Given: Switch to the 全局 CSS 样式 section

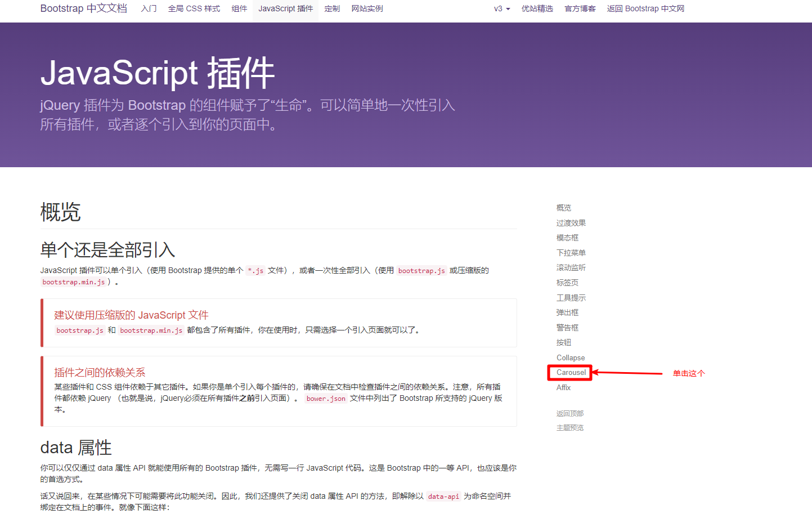Looking at the screenshot, I should coord(194,8).
